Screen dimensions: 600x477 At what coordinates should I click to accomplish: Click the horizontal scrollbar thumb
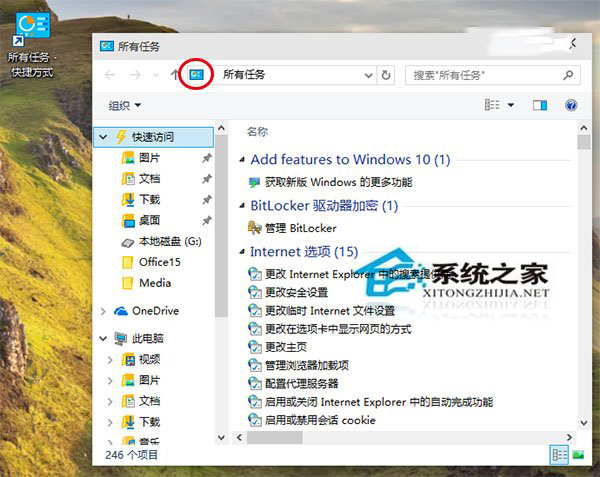click(275, 437)
